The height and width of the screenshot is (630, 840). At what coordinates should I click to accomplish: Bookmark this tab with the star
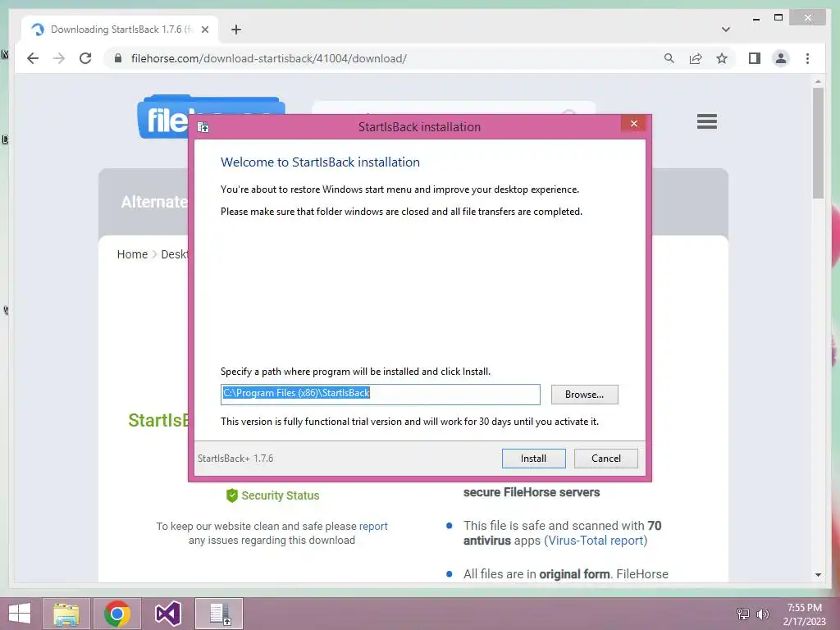coord(722,58)
